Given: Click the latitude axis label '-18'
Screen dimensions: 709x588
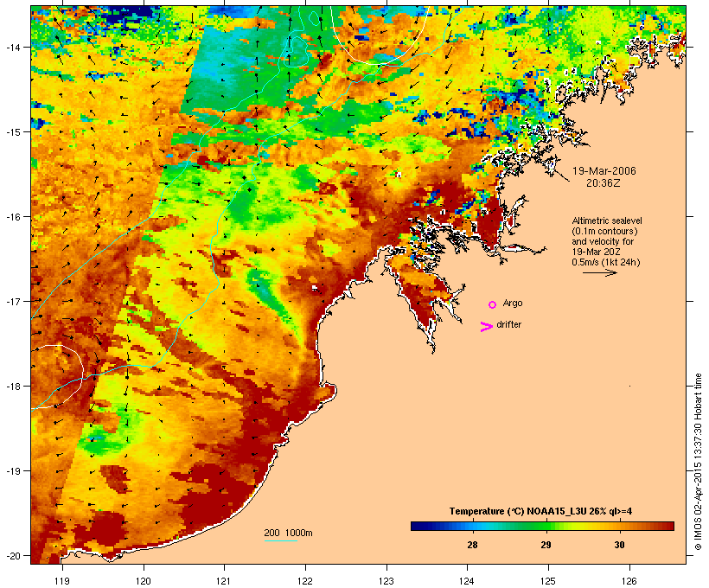Looking at the screenshot, I should [x=12, y=387].
